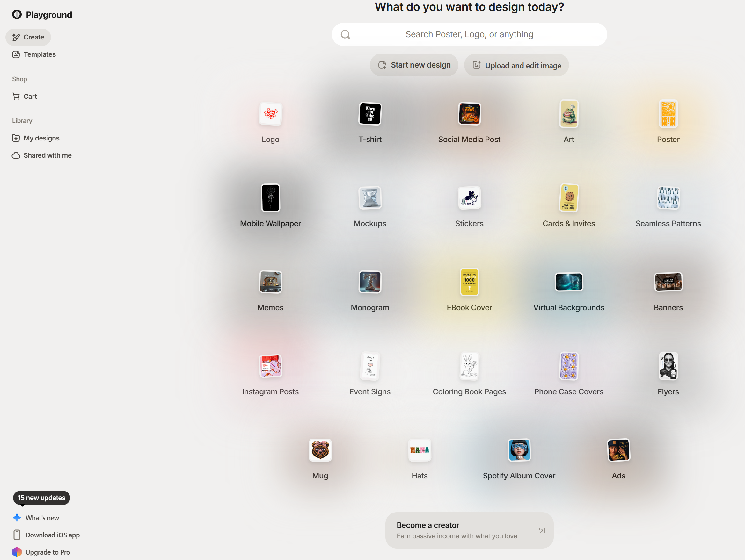Open the Spotify Album Cover category
Viewport: 745px width, 560px height.
(519, 451)
